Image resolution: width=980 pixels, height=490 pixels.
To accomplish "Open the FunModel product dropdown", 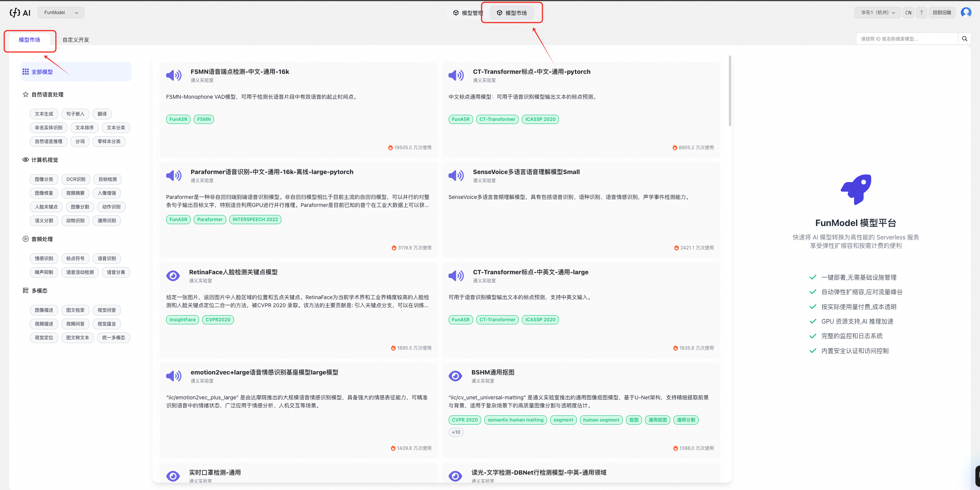I will pos(61,13).
